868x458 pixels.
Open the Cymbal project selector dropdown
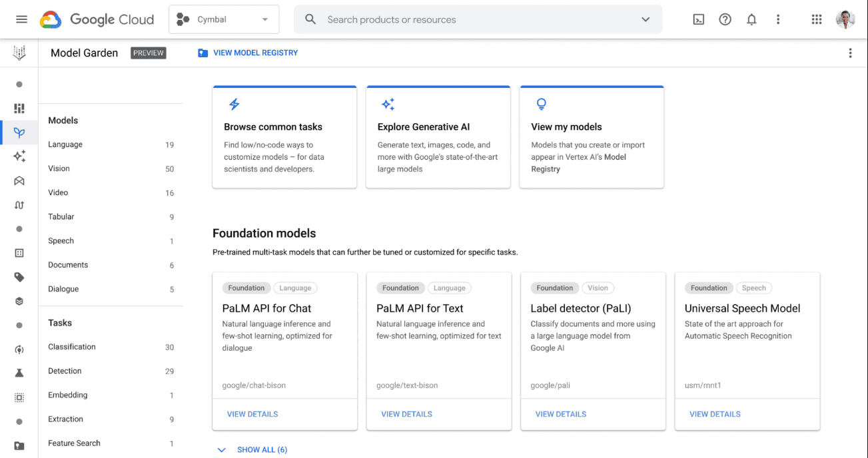pyautogui.click(x=224, y=19)
